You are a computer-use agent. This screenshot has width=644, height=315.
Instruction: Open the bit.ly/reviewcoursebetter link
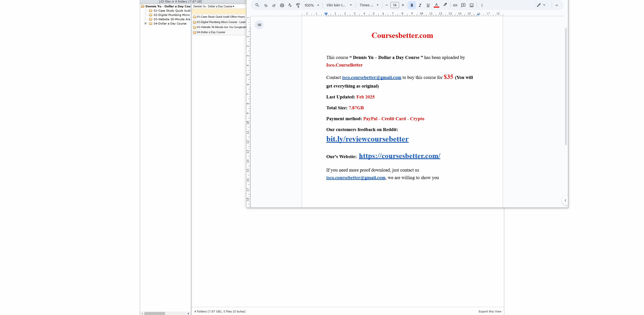pyautogui.click(x=367, y=139)
